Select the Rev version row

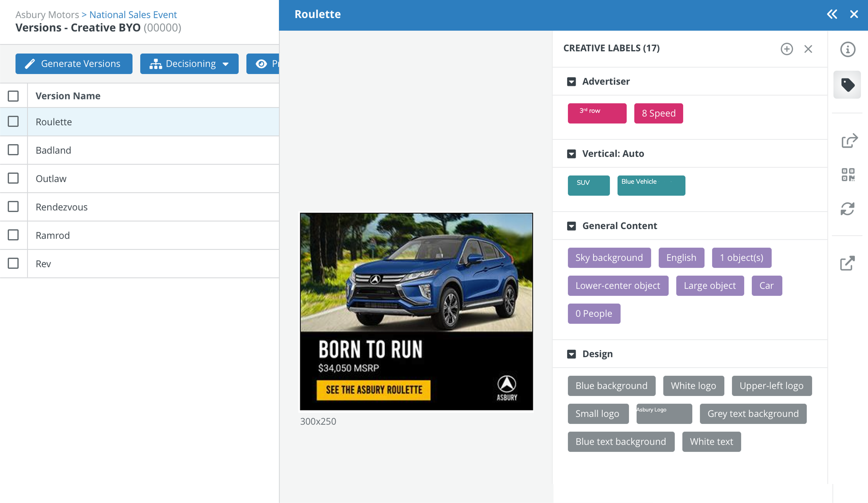click(x=139, y=264)
